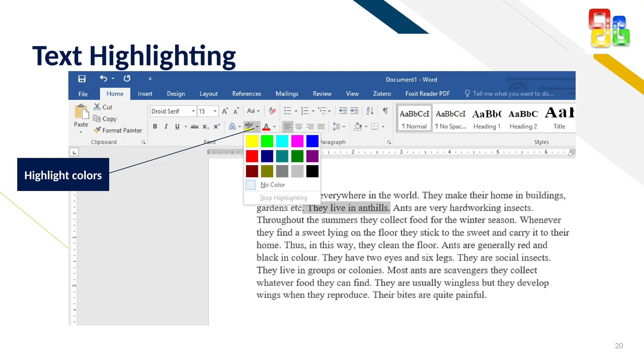
Task: Open the Clipboard pane dialog launcher
Action: (x=144, y=142)
